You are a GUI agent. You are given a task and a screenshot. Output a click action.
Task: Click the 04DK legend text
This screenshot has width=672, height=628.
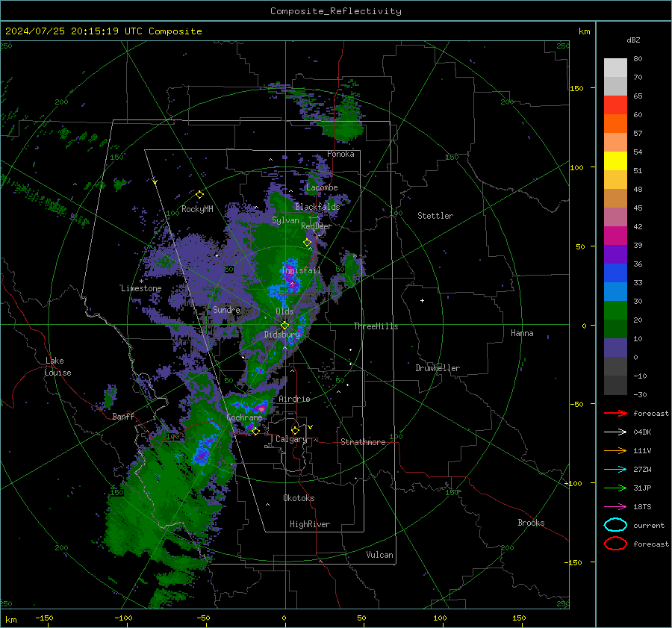(642, 432)
